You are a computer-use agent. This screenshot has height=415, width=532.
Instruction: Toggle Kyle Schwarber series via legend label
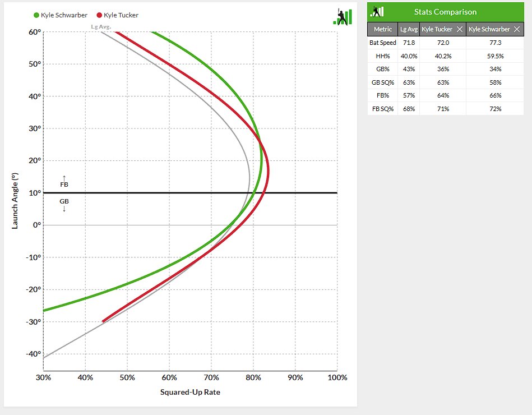[x=64, y=15]
